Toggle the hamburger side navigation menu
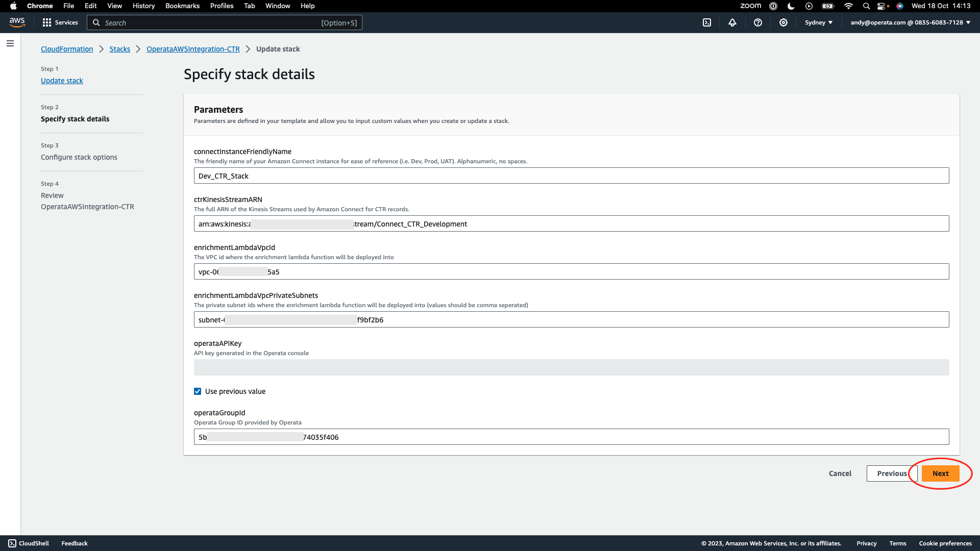 tap(10, 43)
